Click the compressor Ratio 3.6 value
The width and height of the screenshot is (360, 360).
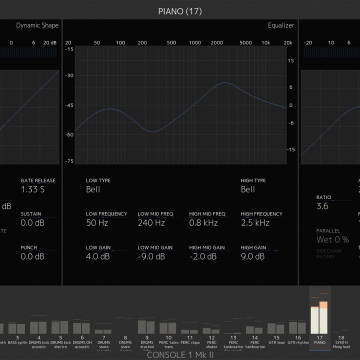(322, 206)
